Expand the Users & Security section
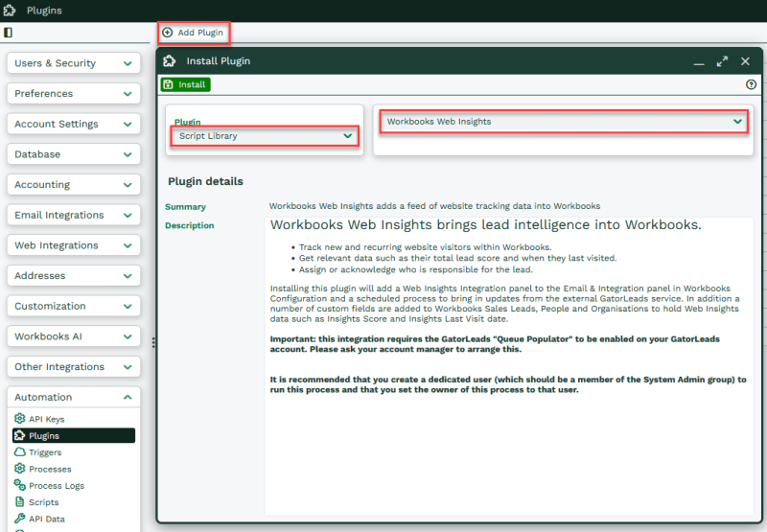This screenshot has width=767, height=532. [74, 63]
